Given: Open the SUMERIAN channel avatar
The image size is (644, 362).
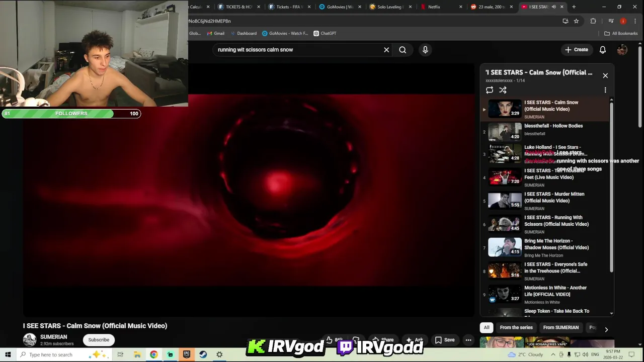Looking at the screenshot, I should click(x=30, y=340).
